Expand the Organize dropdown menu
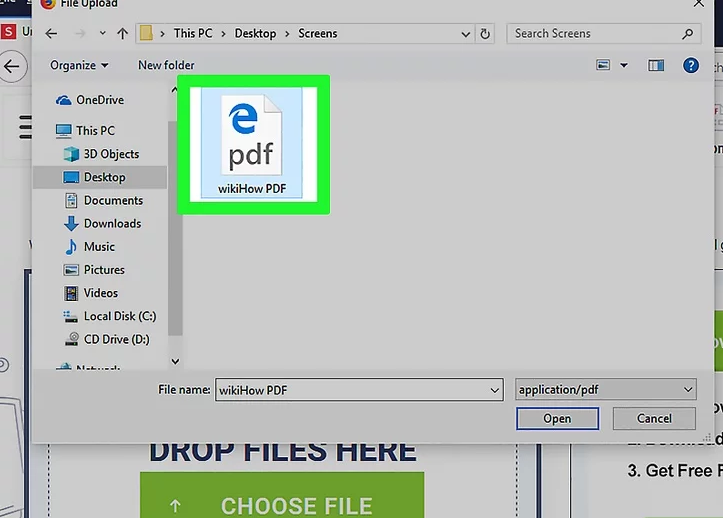723x518 pixels. coord(79,65)
